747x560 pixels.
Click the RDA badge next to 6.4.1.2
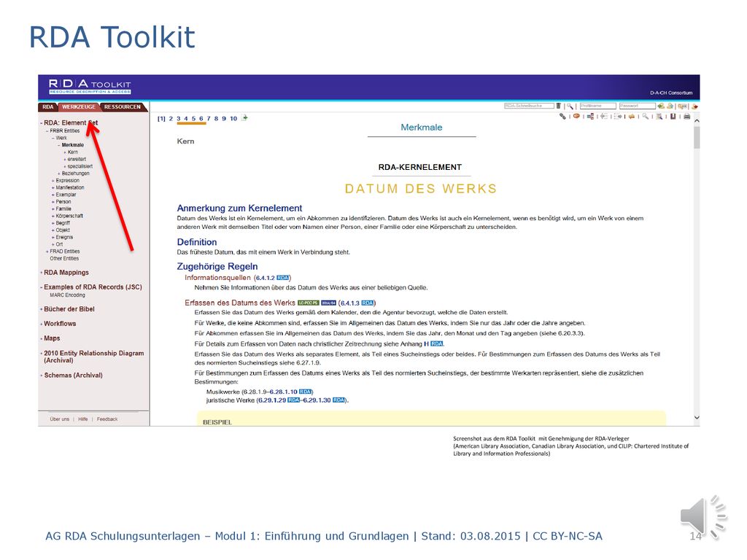point(282,278)
